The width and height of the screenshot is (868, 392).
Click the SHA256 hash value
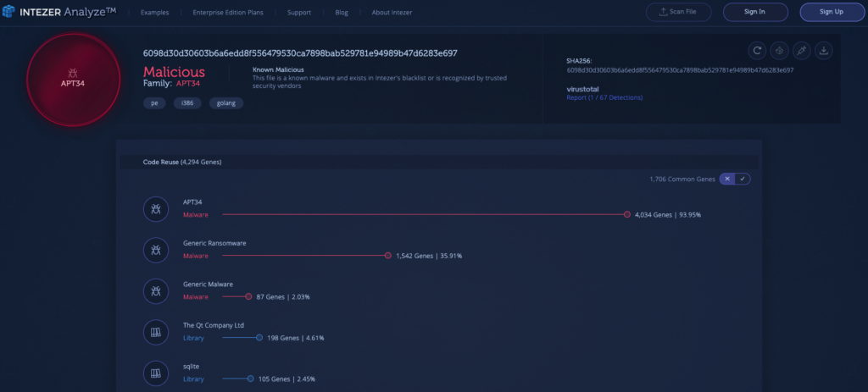coord(680,70)
